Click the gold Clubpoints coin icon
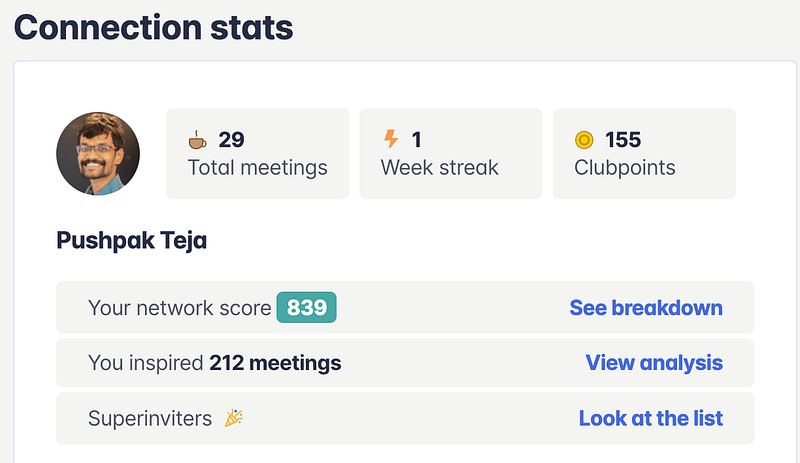The image size is (800, 463). [x=584, y=140]
